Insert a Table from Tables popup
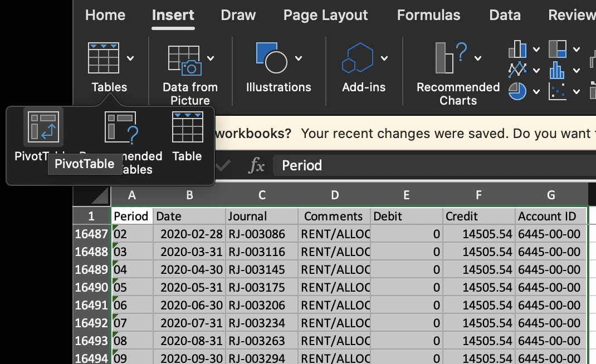This screenshot has width=596, height=364. coord(187,127)
